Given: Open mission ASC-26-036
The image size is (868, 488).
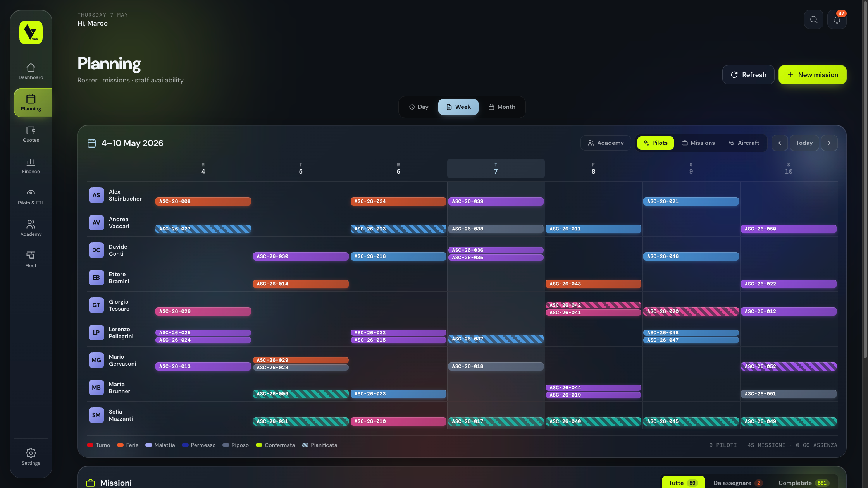Looking at the screenshot, I should click(496, 250).
